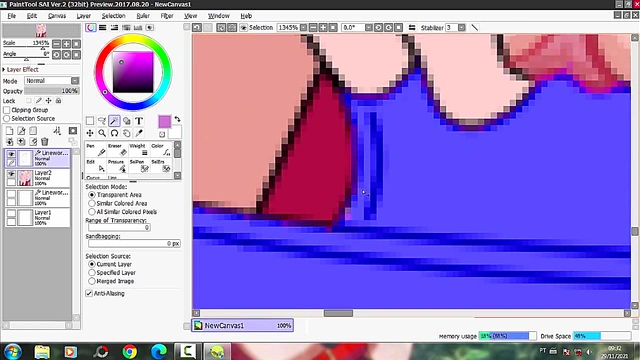
Task: Swap foreground and background colors
Action: (x=178, y=119)
